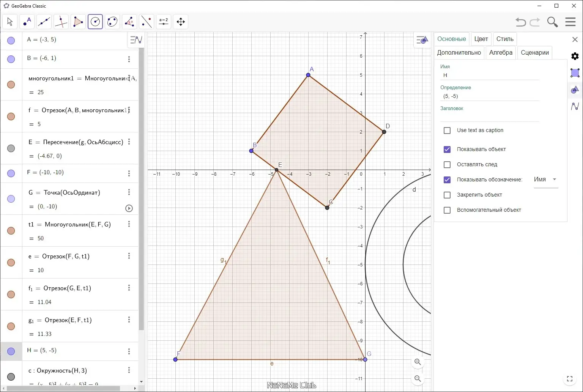The image size is (583, 392).
Task: Toggle visibility of многоугольник1
Action: point(11,85)
